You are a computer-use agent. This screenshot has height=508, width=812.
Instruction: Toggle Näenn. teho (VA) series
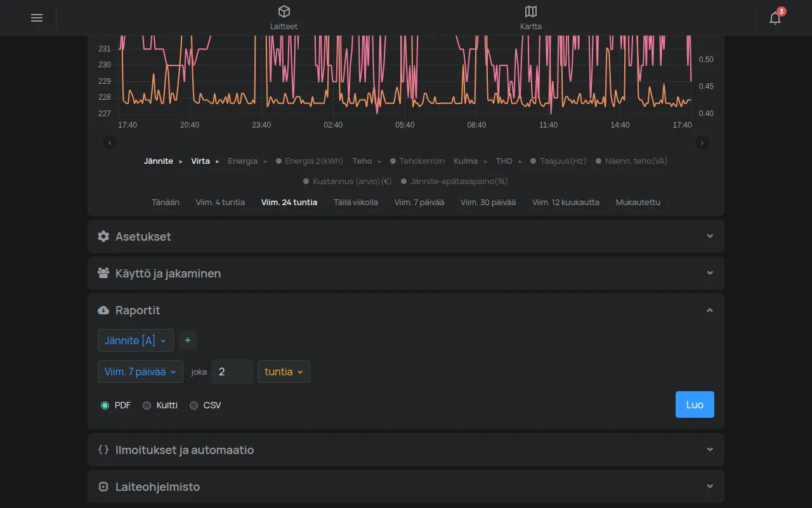point(631,161)
